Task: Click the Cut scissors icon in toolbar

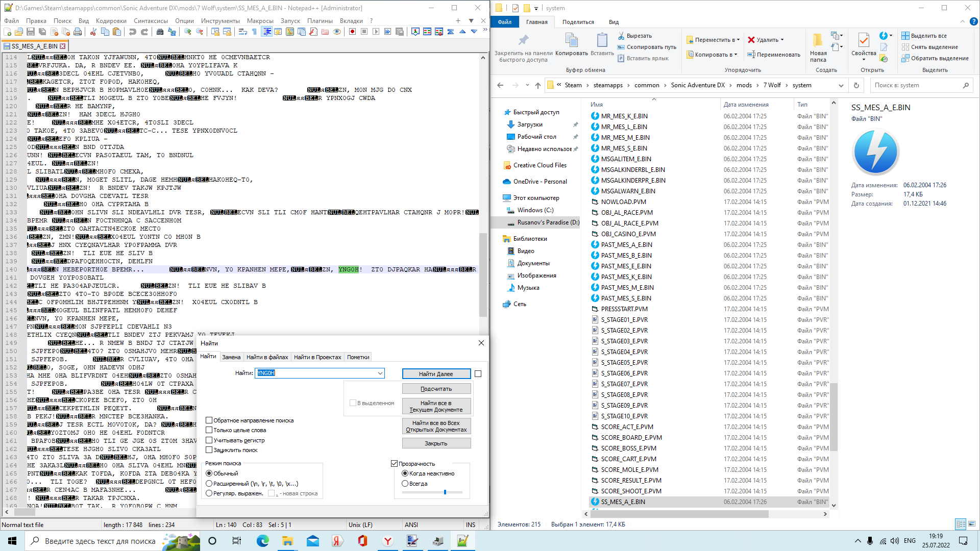Action: point(93,32)
